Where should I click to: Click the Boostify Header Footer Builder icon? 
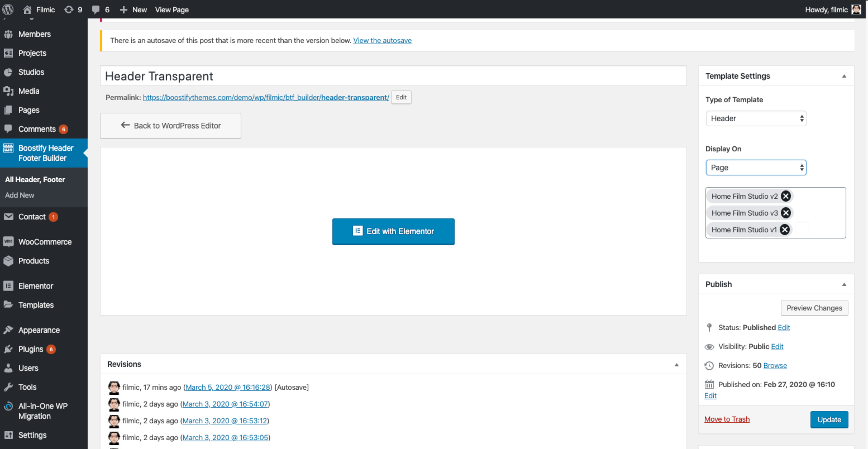coord(8,148)
